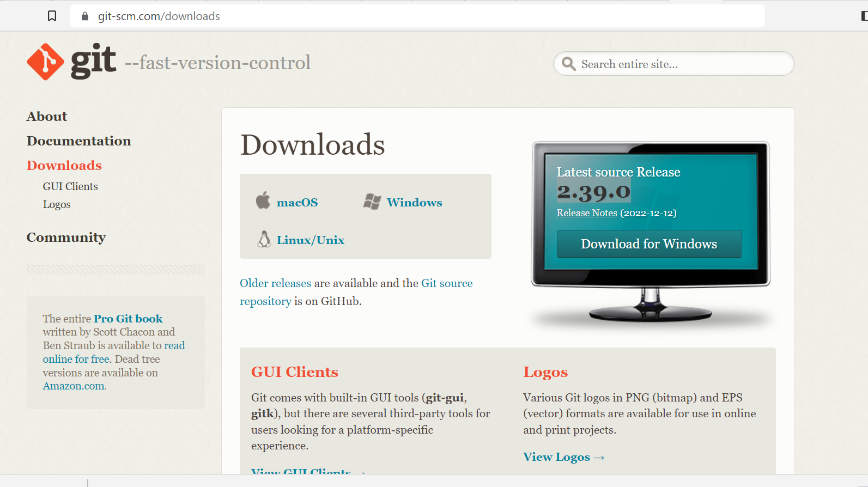
Task: Click the release date (2022-12-12)
Action: tap(648, 213)
